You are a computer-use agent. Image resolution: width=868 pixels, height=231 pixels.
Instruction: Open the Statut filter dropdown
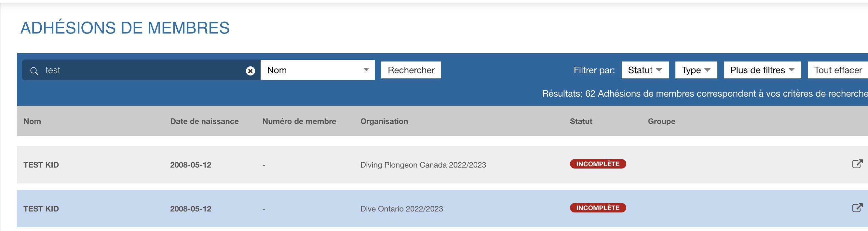coord(644,70)
